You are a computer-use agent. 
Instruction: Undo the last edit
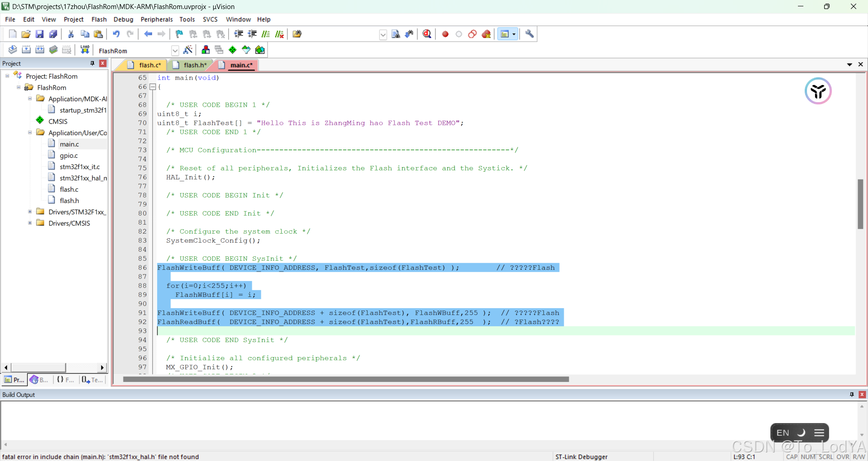point(116,34)
